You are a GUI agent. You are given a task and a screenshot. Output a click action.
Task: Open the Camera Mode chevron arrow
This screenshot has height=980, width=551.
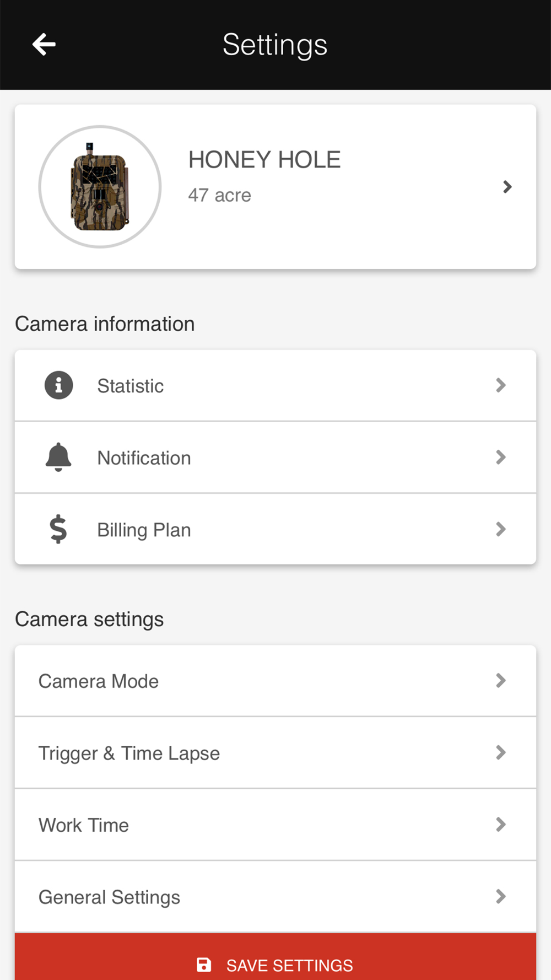[x=500, y=681]
